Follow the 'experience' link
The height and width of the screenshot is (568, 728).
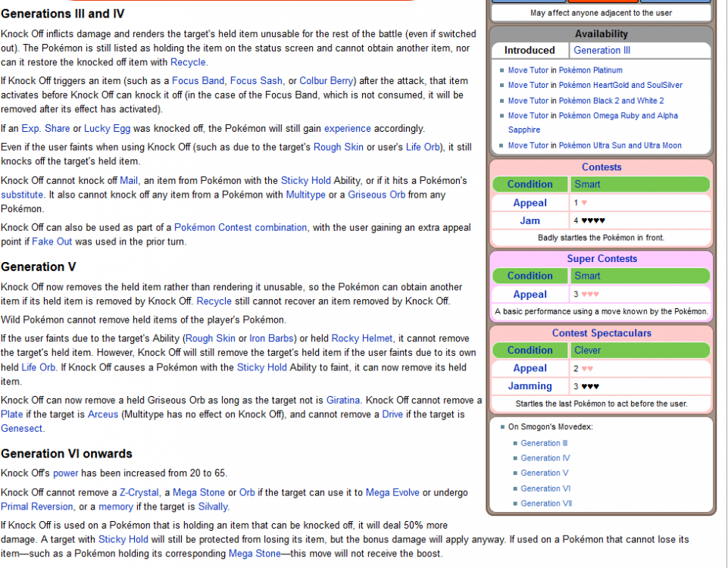(347, 129)
